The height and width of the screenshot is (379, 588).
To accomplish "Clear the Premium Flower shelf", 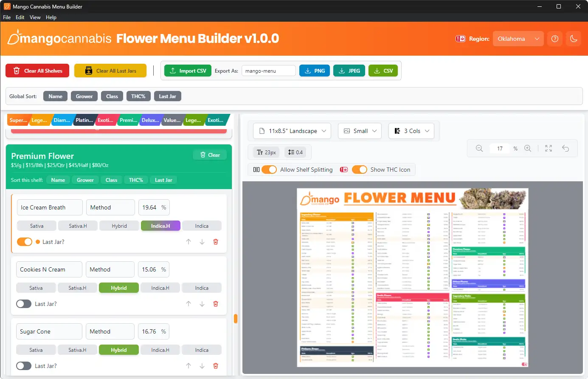I will (210, 155).
